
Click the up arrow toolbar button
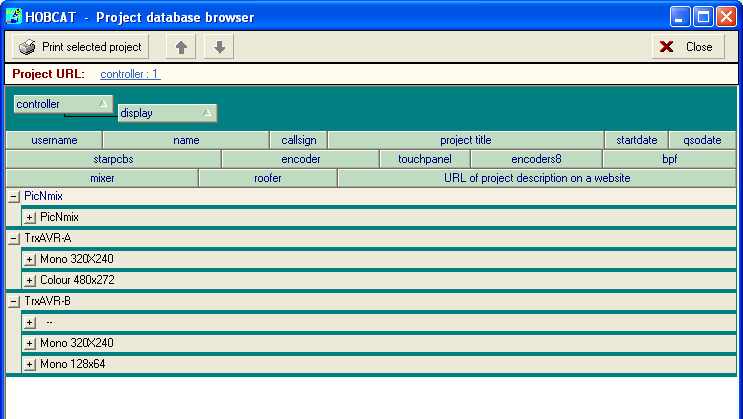pyautogui.click(x=181, y=47)
